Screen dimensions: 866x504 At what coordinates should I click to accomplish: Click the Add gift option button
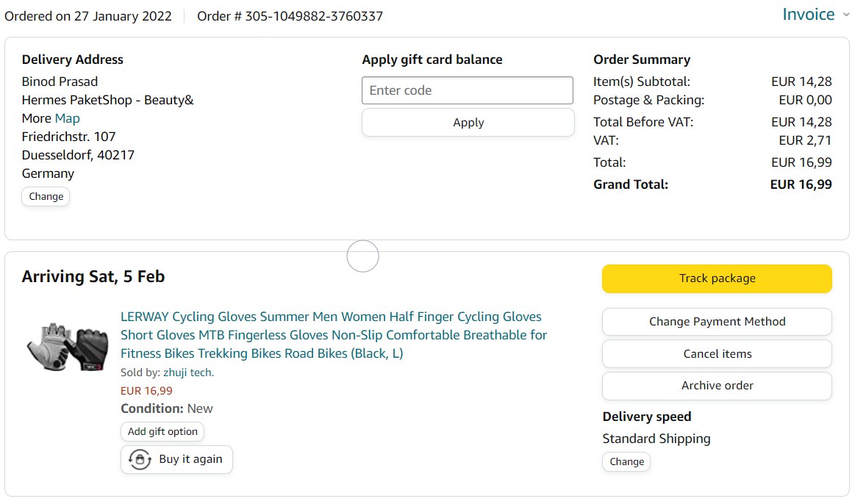pos(162,431)
